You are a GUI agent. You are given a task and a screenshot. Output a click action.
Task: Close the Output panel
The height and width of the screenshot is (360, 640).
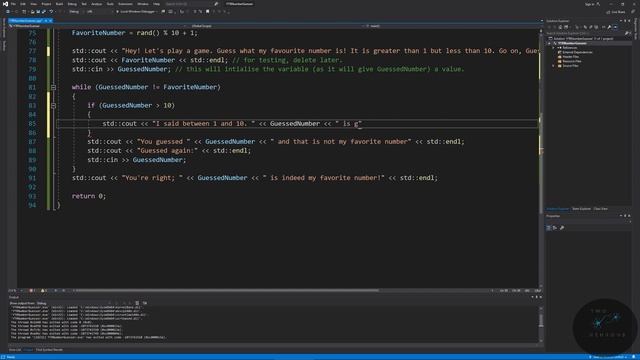541,297
